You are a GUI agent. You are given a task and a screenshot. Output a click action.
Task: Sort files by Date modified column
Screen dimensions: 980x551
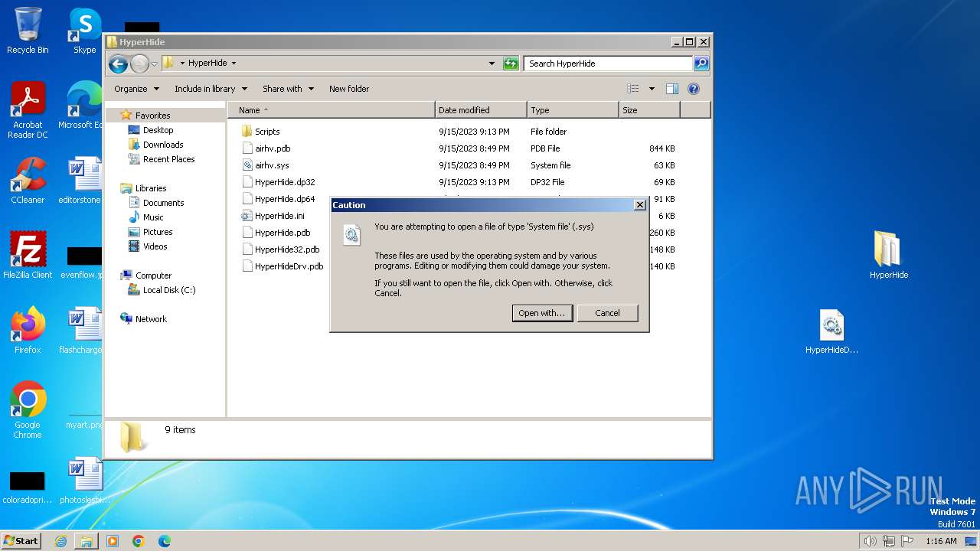481,110
